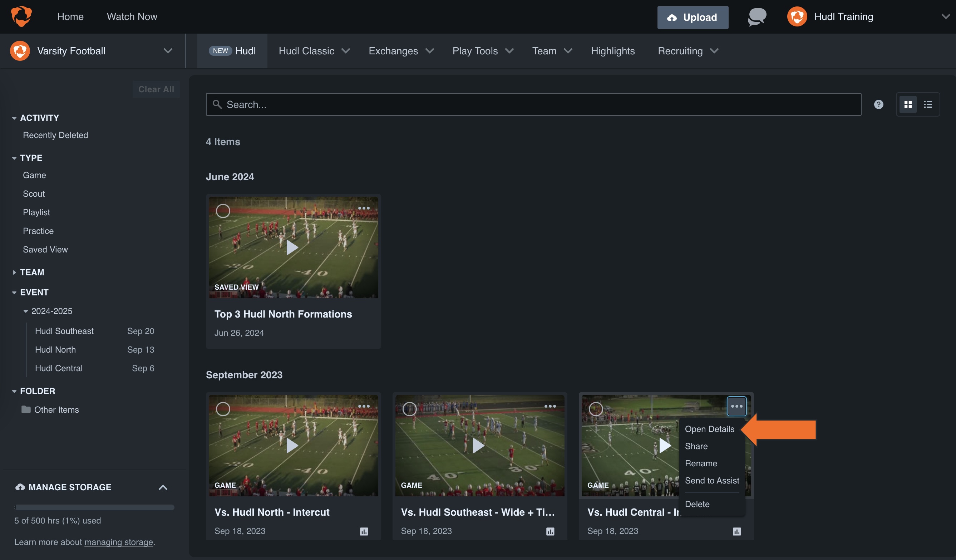Click the Upload button

click(x=693, y=17)
